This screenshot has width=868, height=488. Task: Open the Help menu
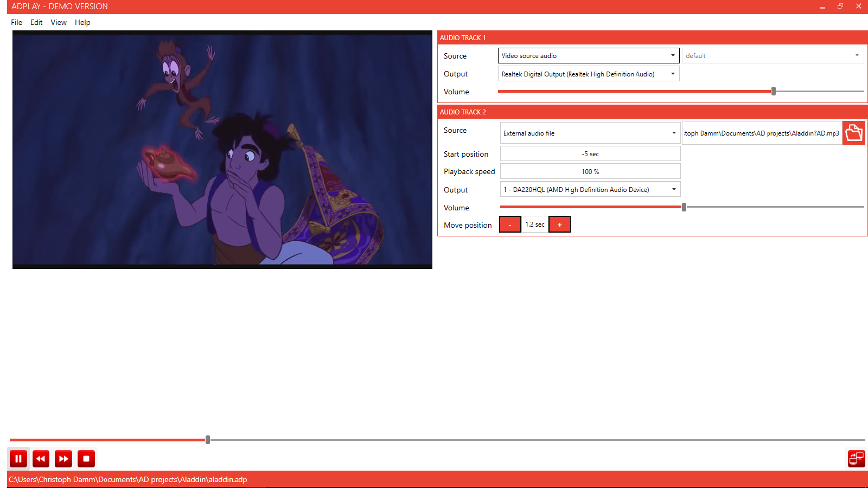coord(82,22)
